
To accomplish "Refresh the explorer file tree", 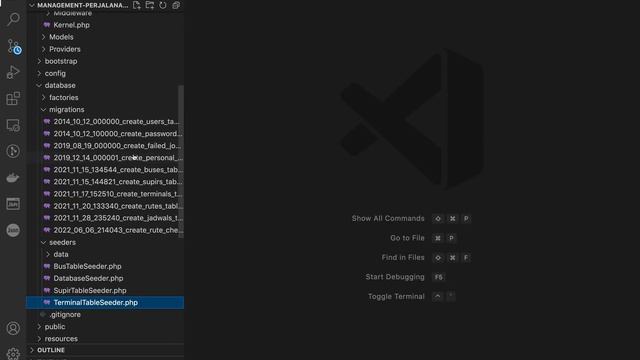I will (x=163, y=5).
